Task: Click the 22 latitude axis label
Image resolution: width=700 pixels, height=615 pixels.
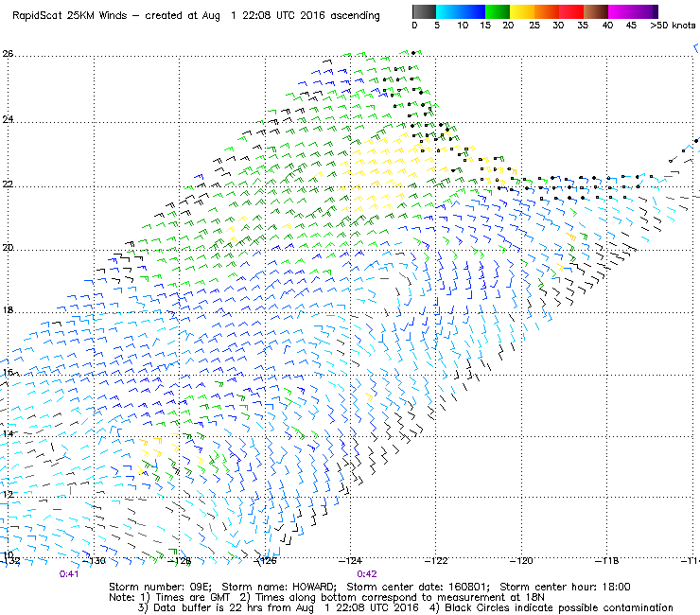Action: 8,184
